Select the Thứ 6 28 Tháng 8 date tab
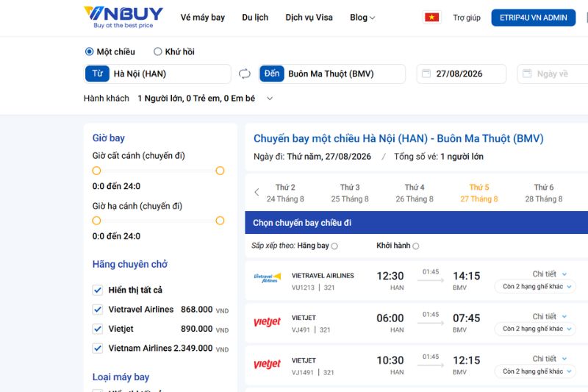This screenshot has width=588, height=392. point(544,193)
